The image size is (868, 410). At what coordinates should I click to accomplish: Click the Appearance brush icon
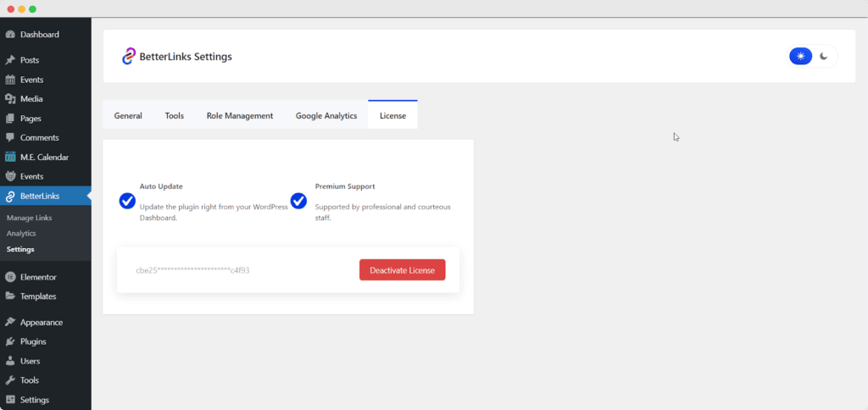point(10,323)
